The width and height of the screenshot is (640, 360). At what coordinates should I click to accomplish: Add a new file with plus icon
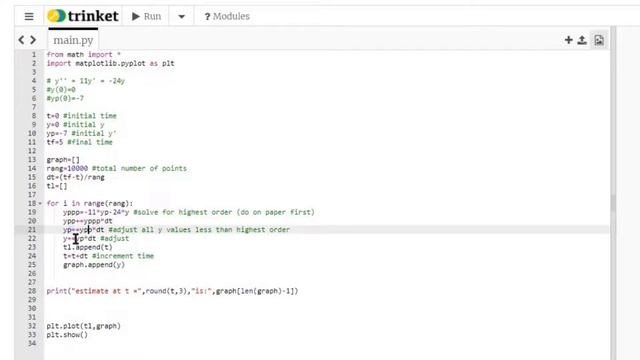pyautogui.click(x=568, y=40)
